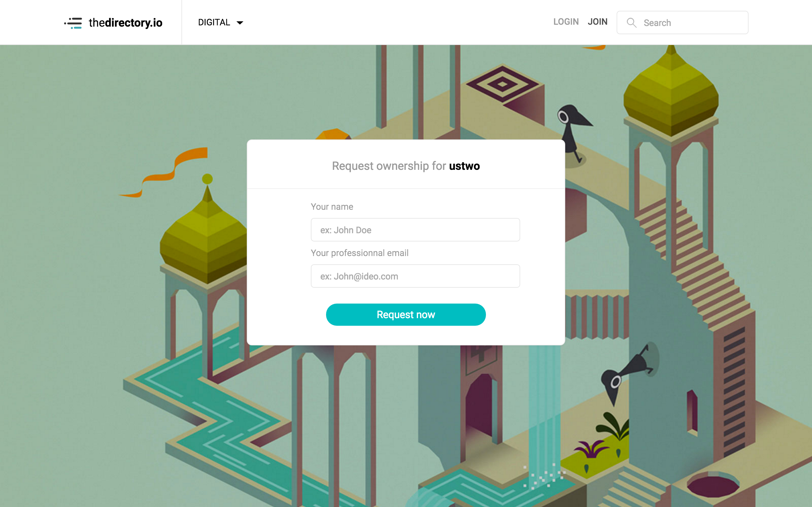812x507 pixels.
Task: Click the thedirectory.io site title text
Action: coord(126,23)
